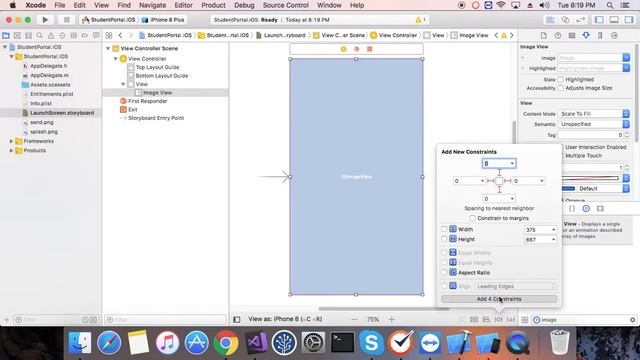Toggle the Debug area pane
The height and width of the screenshot is (360, 640).
point(614,20)
